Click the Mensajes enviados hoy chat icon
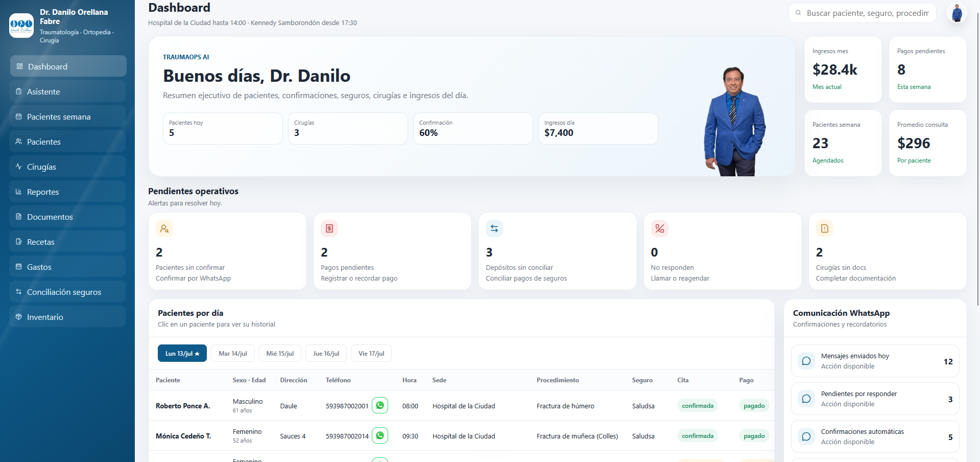The height and width of the screenshot is (462, 980). click(x=806, y=361)
